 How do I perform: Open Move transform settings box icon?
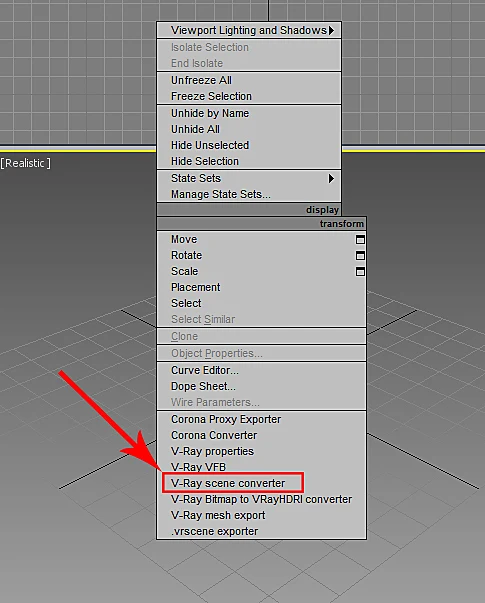click(360, 240)
